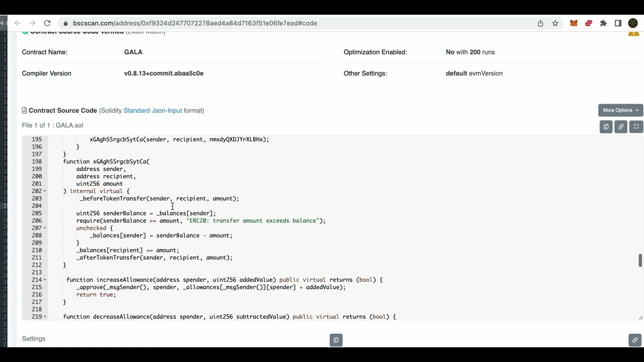Open the Extensions puzzle menu

pos(603,23)
